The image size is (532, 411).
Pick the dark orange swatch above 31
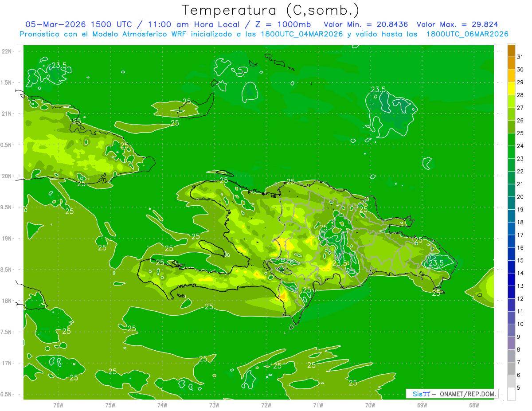click(511, 51)
